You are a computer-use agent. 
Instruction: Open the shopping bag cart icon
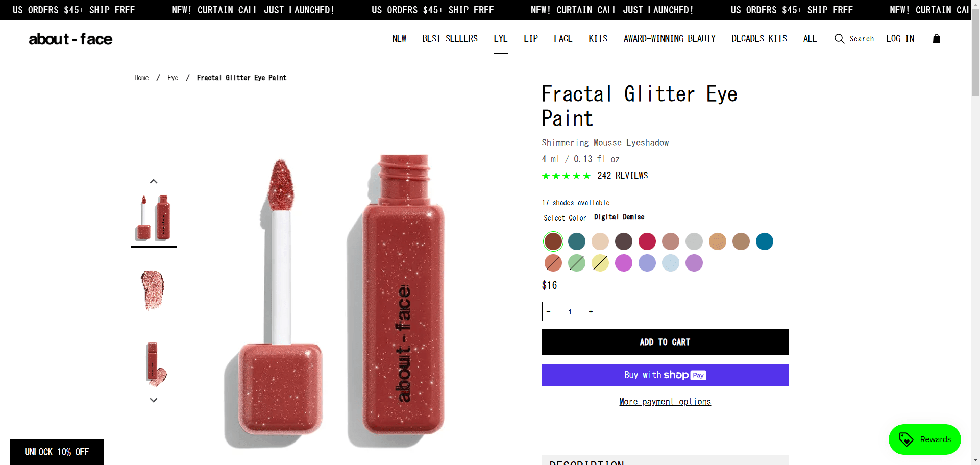[x=937, y=38]
